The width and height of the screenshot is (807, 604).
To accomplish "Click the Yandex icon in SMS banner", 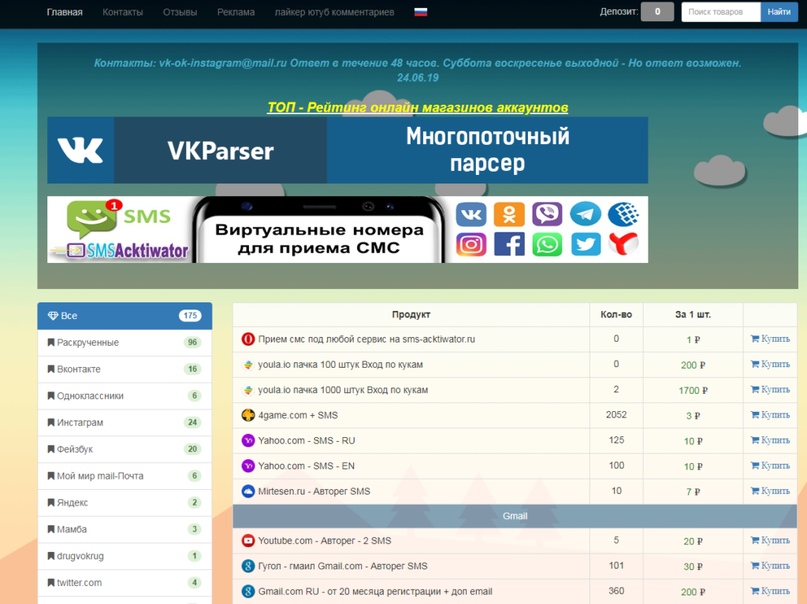I will (623, 244).
